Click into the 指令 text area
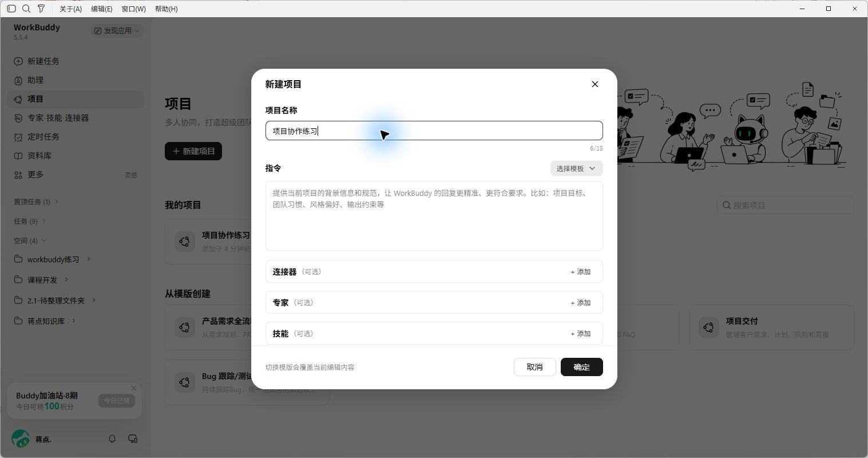The image size is (868, 458). pos(434,216)
